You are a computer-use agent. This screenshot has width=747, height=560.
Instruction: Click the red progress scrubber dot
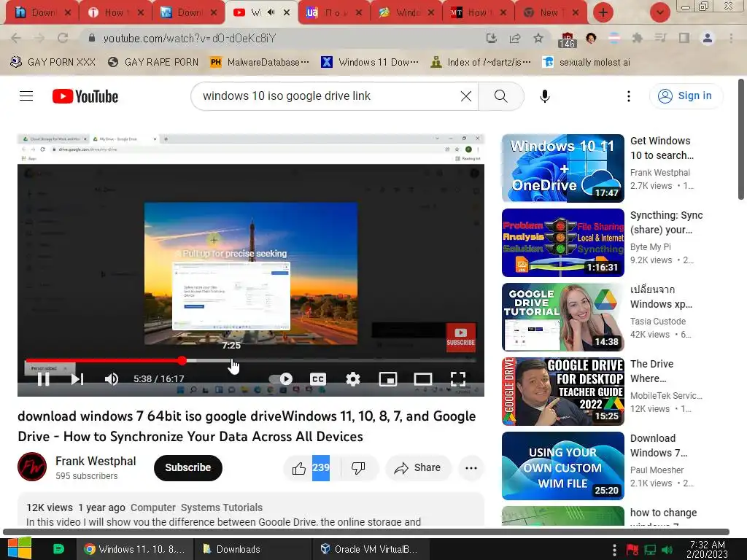pyautogui.click(x=182, y=360)
